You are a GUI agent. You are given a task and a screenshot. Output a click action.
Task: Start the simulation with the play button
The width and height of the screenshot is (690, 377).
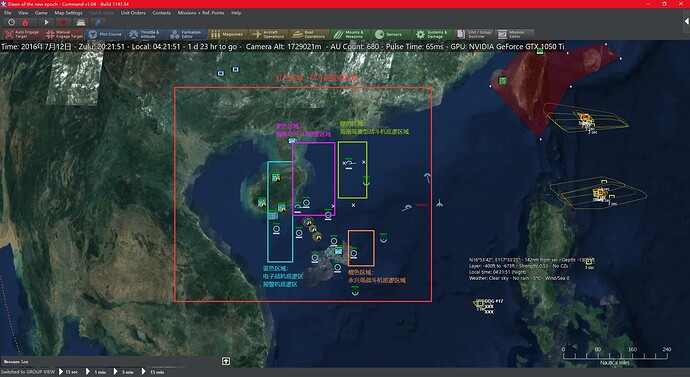point(46,22)
